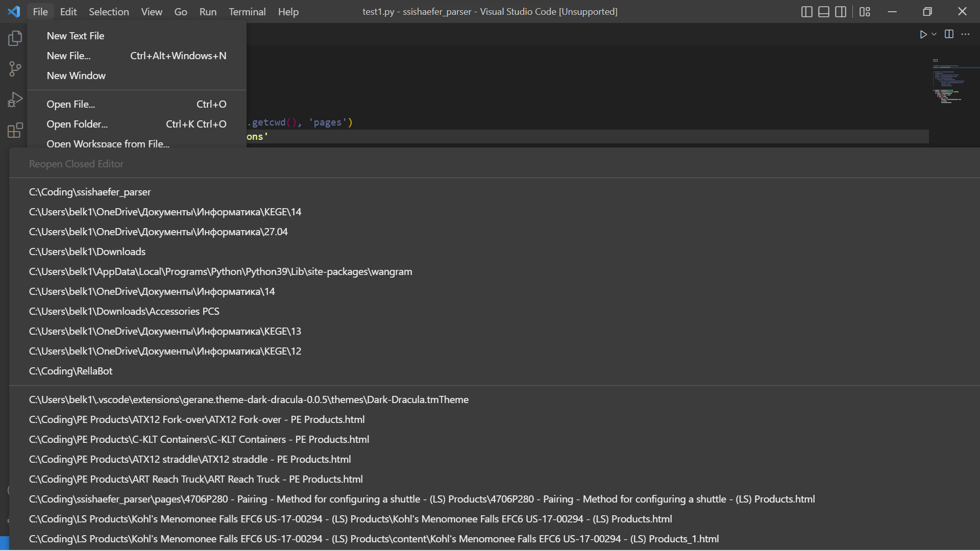Screen dimensions: 980x551
Task: Open the Help menu
Action: [x=288, y=12]
